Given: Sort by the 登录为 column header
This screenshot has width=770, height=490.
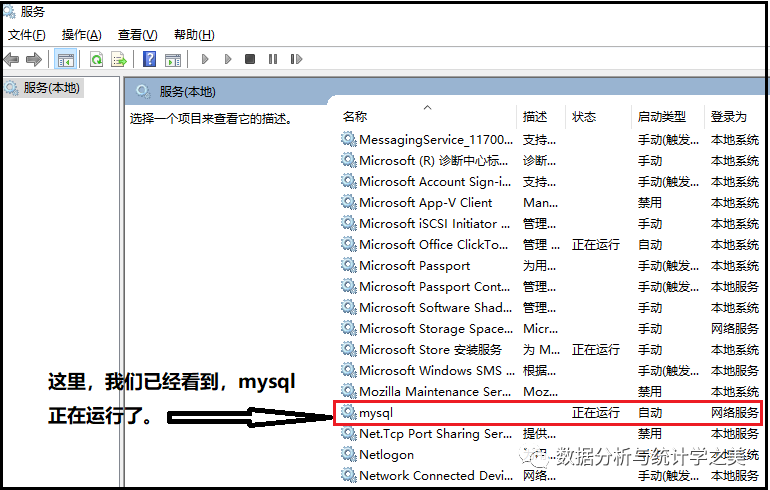Looking at the screenshot, I should 729,116.
